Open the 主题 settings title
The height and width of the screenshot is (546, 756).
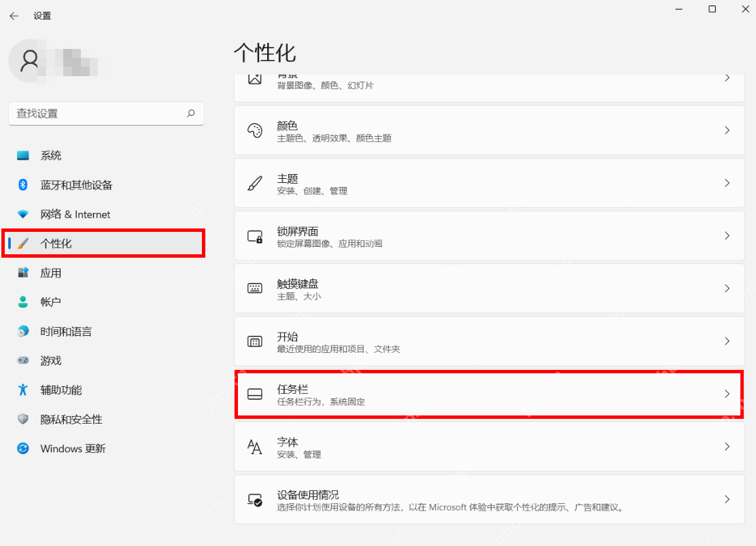(288, 178)
